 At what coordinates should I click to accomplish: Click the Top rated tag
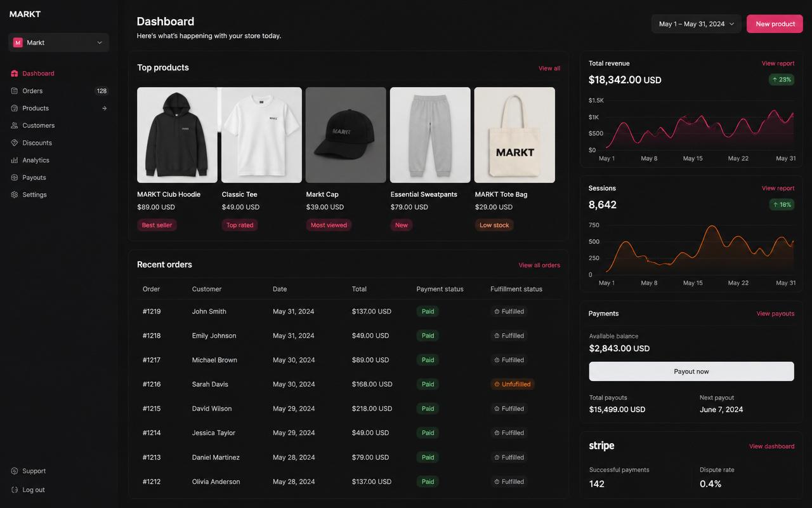tap(240, 225)
